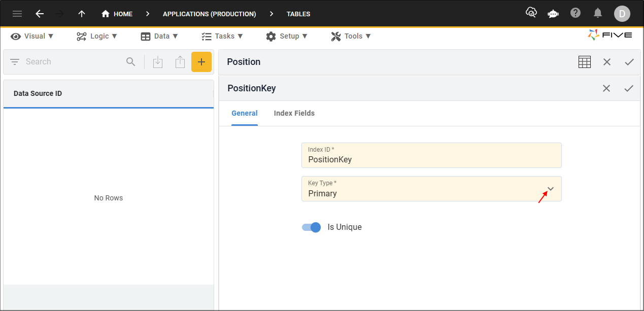Open the Key Type dropdown
Image resolution: width=644 pixels, height=311 pixels.
[550, 188]
